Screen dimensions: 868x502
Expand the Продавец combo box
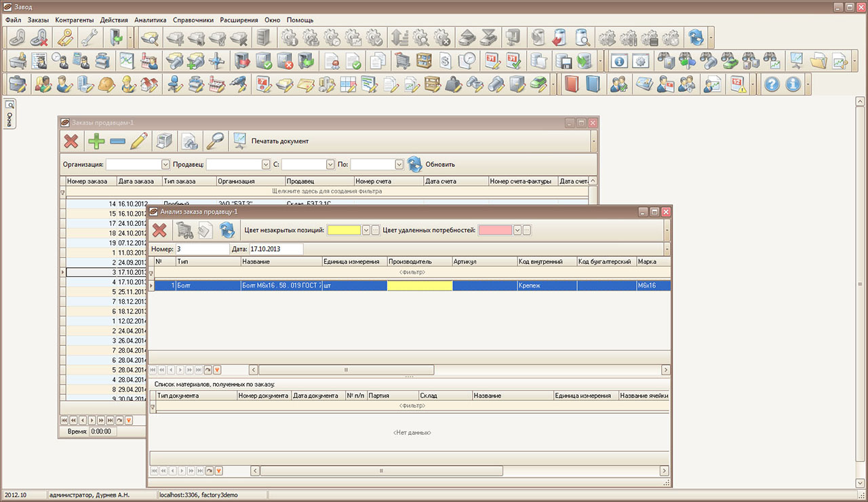click(x=266, y=164)
